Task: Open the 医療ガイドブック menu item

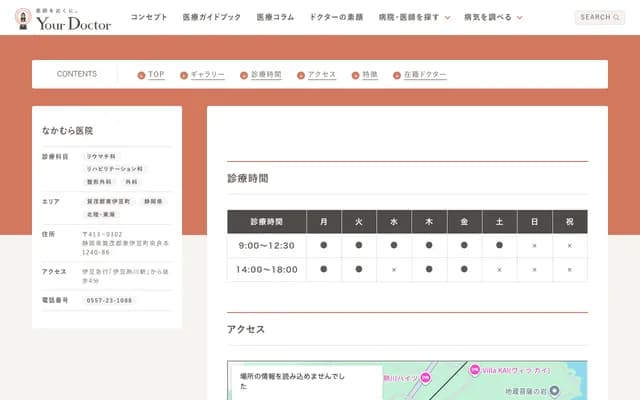Action: [212, 18]
